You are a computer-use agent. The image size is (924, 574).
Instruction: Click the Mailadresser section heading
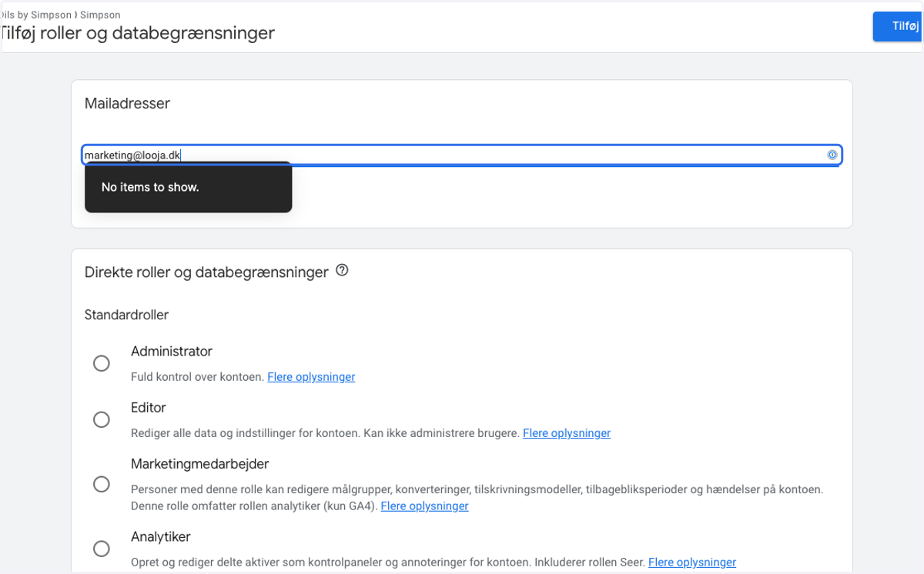point(127,103)
